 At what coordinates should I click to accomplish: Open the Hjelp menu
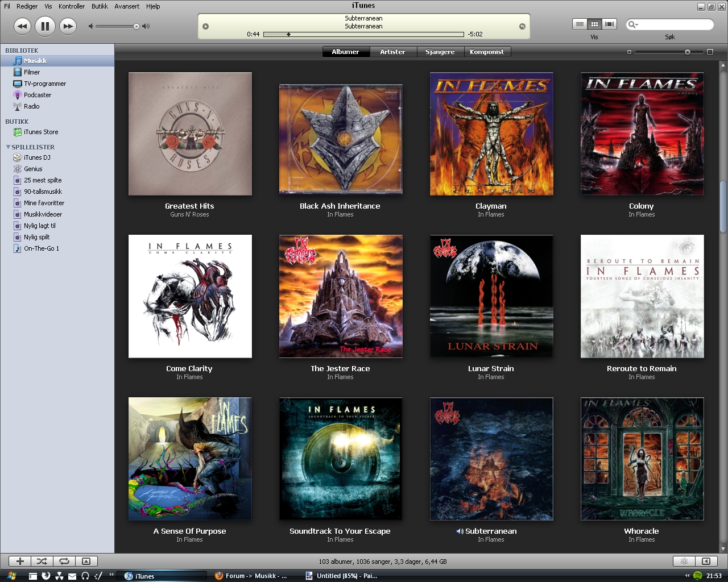tap(153, 6)
